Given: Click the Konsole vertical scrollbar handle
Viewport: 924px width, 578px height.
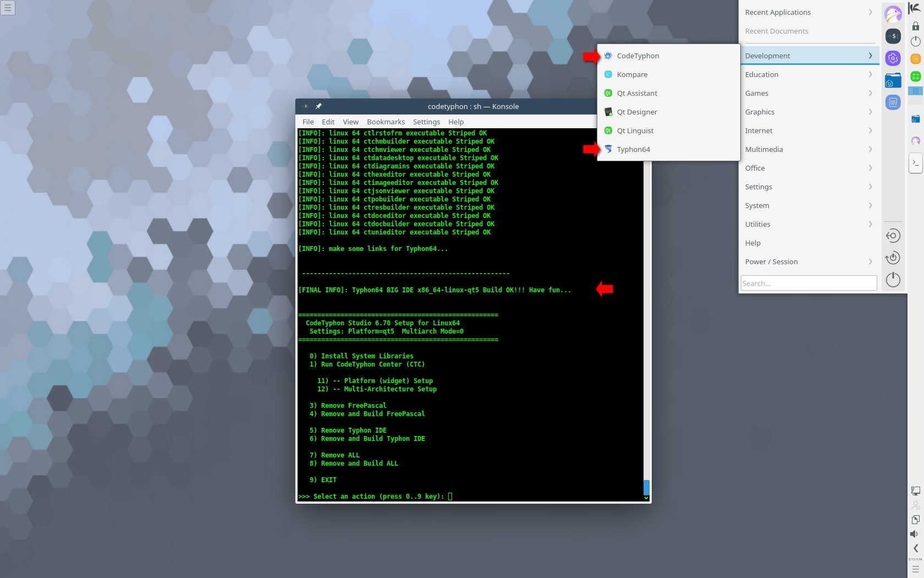Looking at the screenshot, I should click(646, 487).
